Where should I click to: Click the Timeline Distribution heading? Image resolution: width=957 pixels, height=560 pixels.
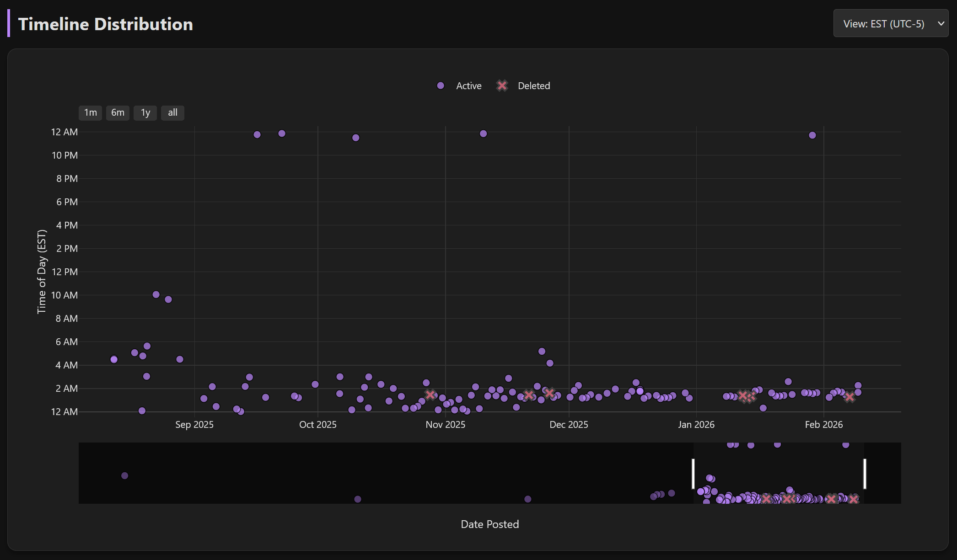(x=105, y=24)
